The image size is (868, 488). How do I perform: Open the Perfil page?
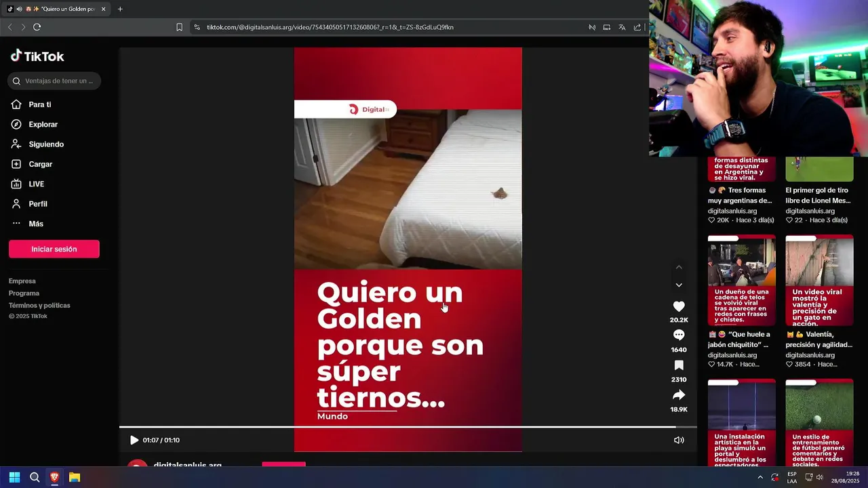[x=37, y=204]
